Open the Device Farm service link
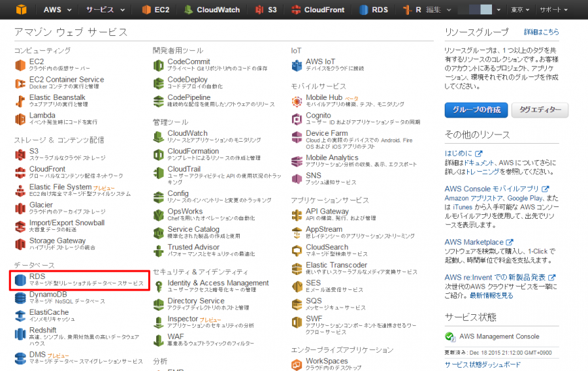This screenshot has width=588, height=371. [x=327, y=133]
